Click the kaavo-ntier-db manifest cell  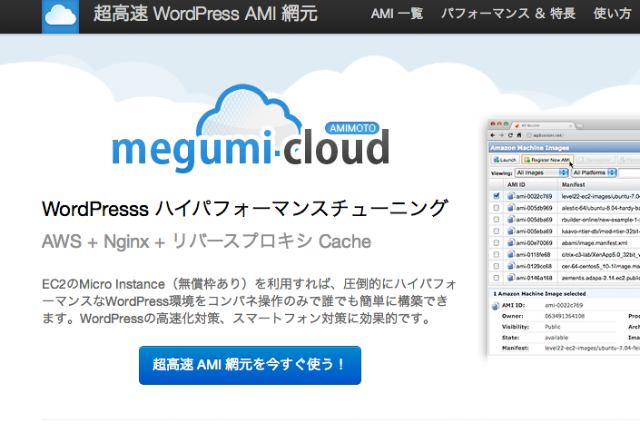point(600,231)
